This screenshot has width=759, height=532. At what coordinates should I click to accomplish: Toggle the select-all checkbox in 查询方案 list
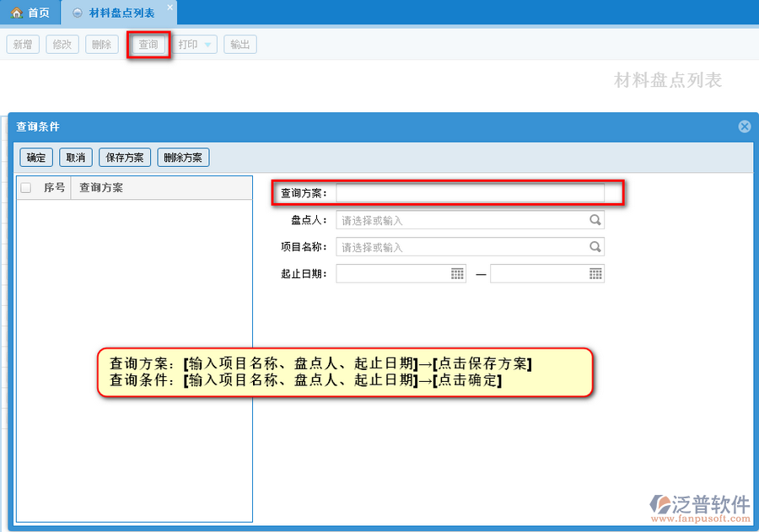click(26, 188)
